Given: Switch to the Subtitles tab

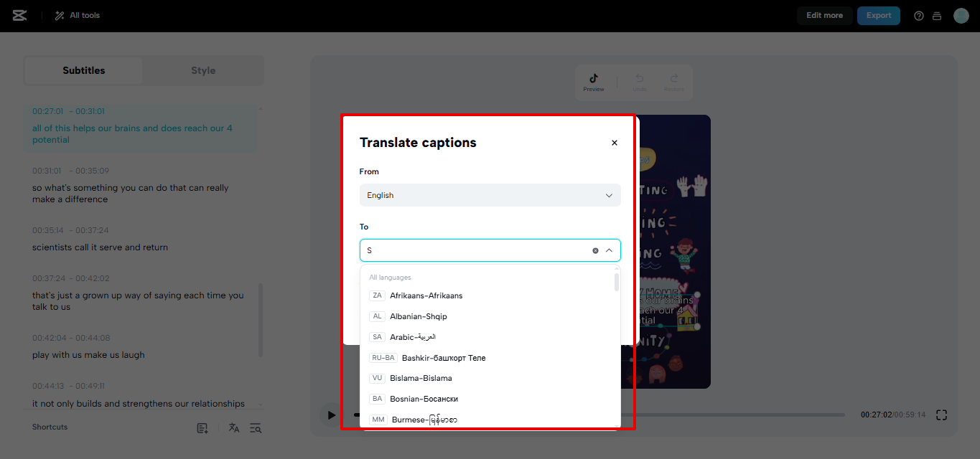Looking at the screenshot, I should (84, 70).
